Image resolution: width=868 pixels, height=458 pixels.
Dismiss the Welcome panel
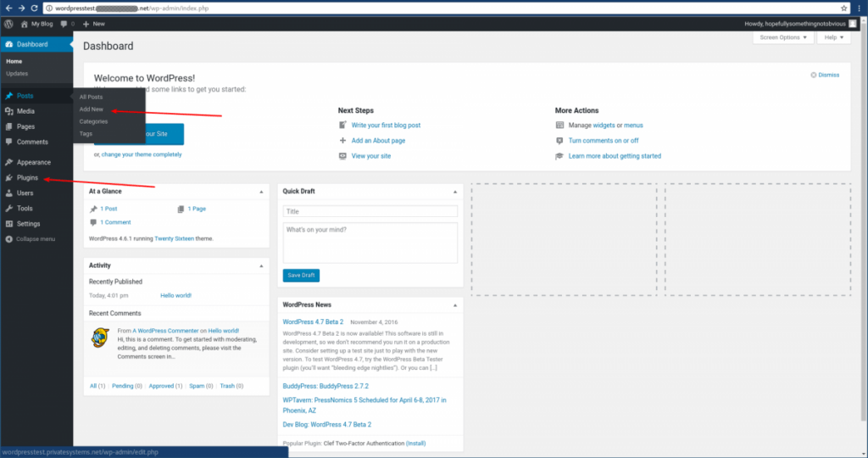(x=825, y=75)
